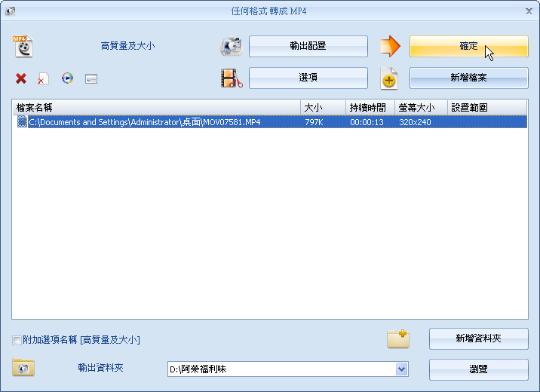Select the MOV07581.MP4 file row

coord(270,122)
